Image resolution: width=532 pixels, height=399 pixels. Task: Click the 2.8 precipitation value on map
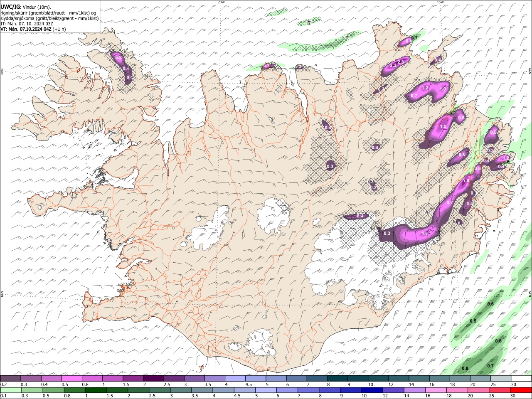(401, 62)
